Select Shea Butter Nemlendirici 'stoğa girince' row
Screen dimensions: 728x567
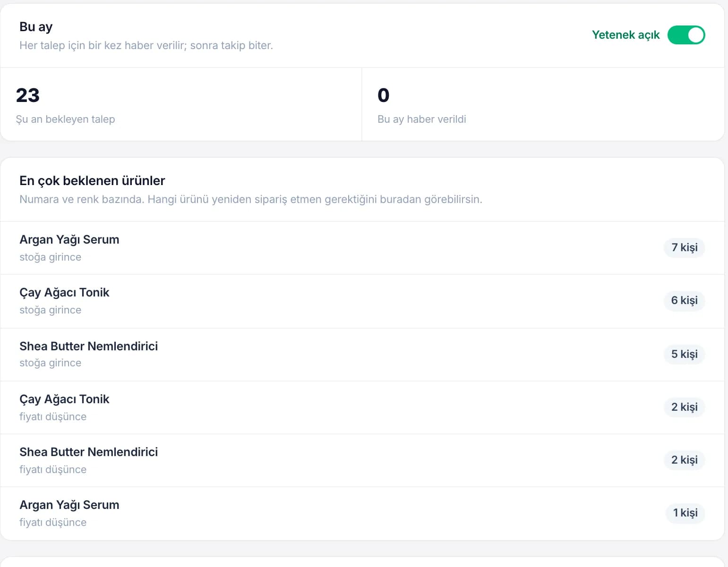[362, 355]
